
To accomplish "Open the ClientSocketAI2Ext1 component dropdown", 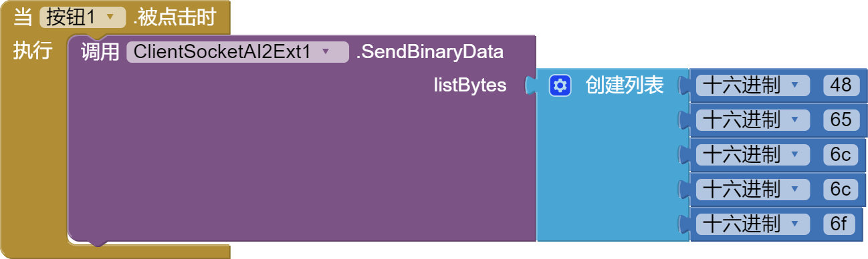I will point(237,52).
